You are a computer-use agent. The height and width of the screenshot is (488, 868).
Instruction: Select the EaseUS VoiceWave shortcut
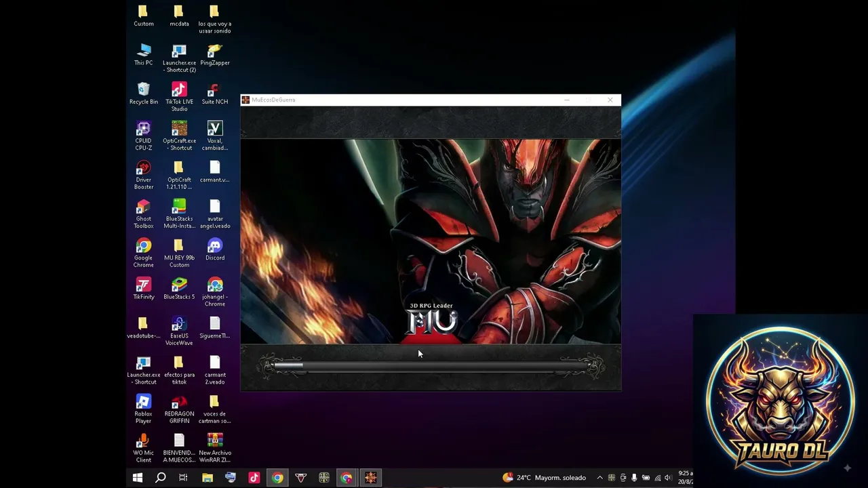(179, 331)
